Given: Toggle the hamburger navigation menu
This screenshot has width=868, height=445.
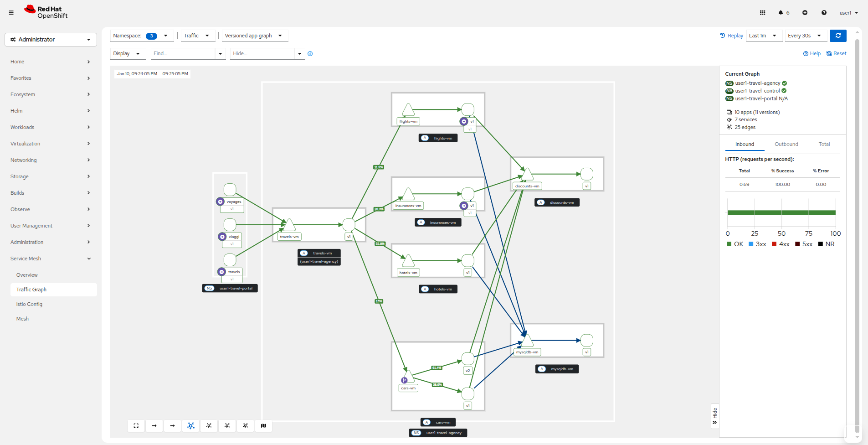Looking at the screenshot, I should click(11, 13).
